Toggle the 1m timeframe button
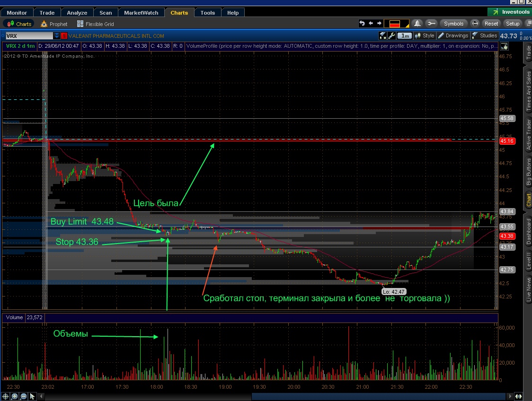The width and height of the screenshot is (532, 401). [404, 35]
